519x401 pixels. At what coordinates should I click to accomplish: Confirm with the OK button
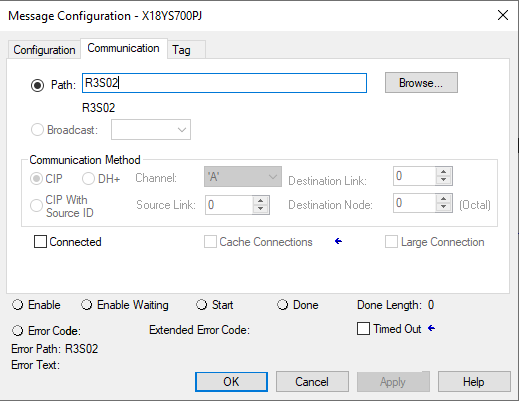click(x=231, y=382)
